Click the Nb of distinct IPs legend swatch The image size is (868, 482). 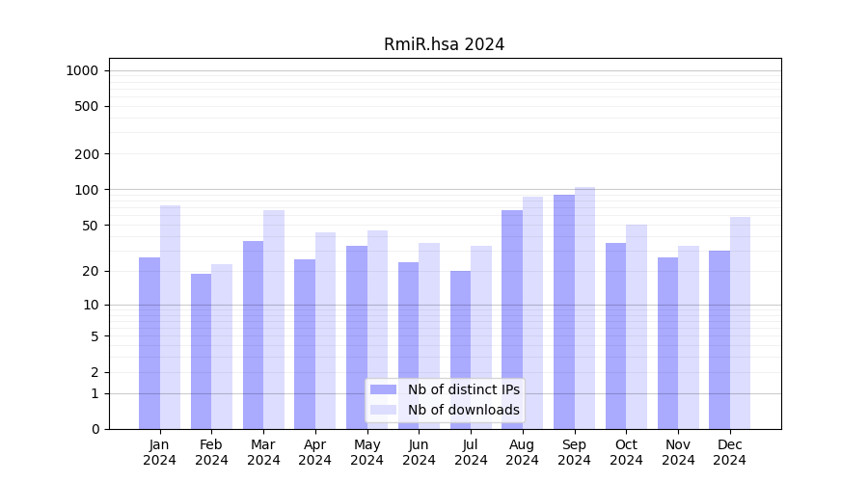pos(383,389)
